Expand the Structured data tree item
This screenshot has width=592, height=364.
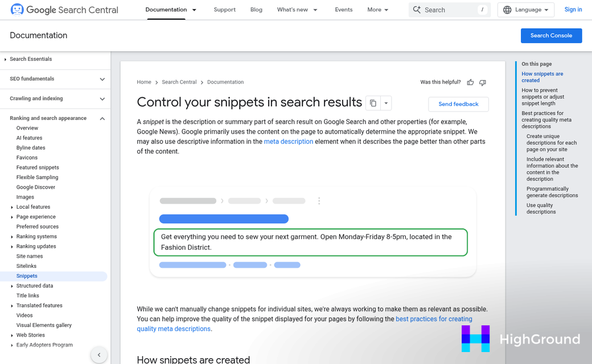12,286
